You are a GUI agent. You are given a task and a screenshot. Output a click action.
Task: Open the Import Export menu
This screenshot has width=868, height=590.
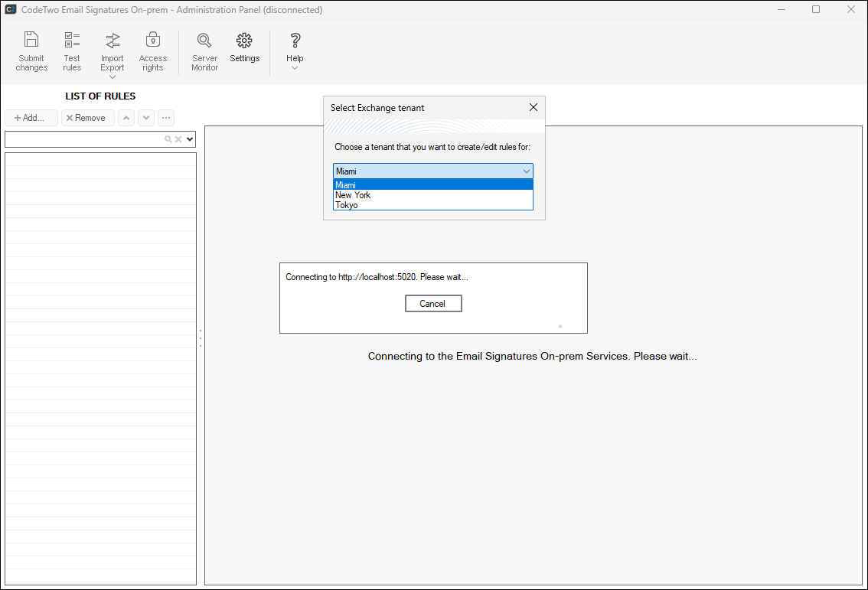pos(113,54)
